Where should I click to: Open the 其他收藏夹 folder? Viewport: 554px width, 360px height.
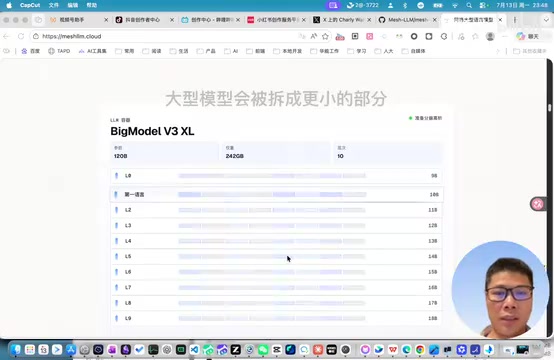[530, 51]
